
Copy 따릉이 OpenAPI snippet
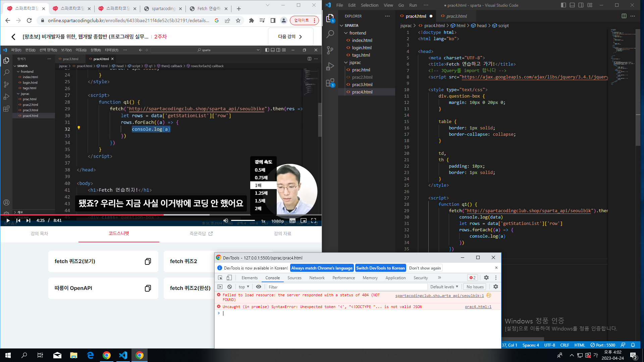(x=148, y=288)
